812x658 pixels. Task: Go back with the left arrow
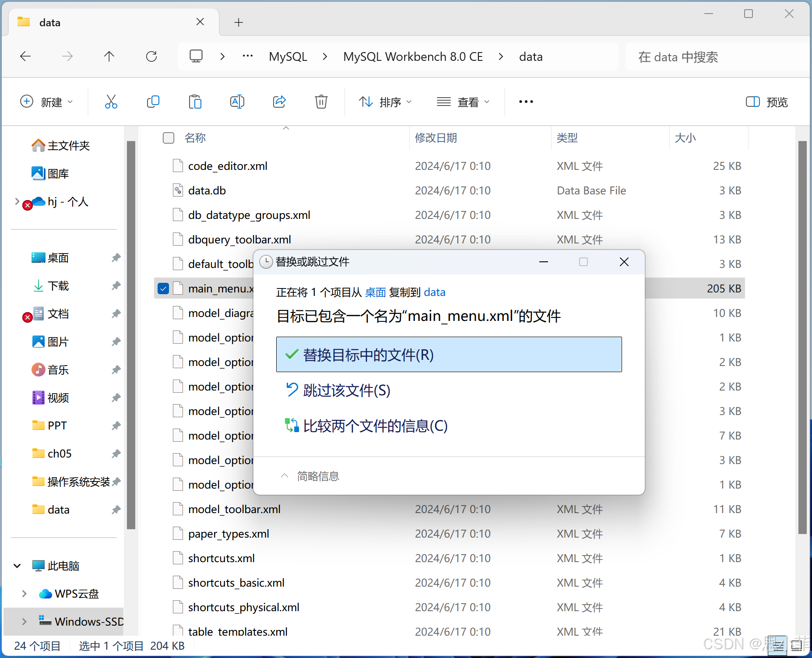point(25,56)
